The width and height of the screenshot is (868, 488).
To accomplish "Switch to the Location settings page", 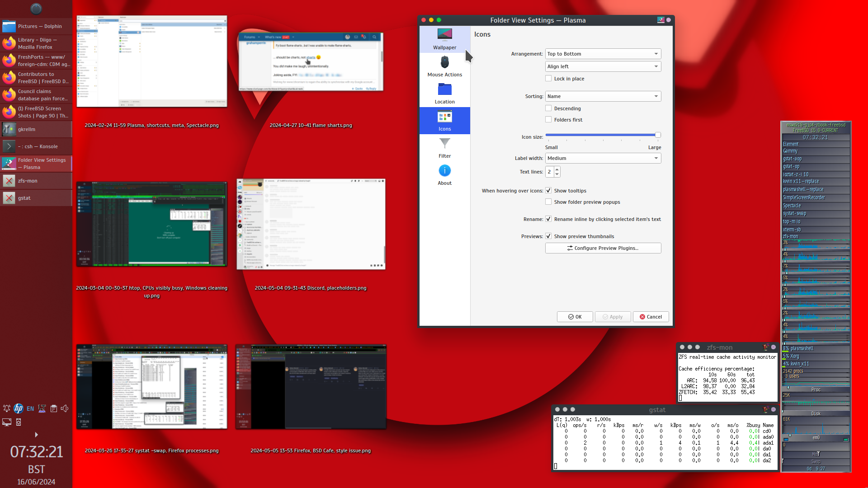I will tap(444, 94).
